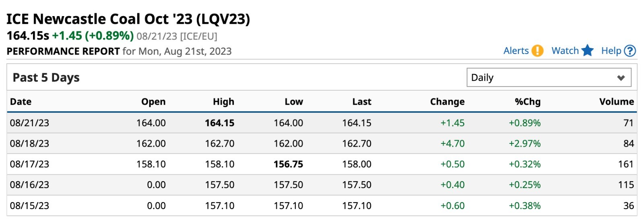Expand the Daily period dropdown
The width and height of the screenshot is (644, 224).
point(549,77)
